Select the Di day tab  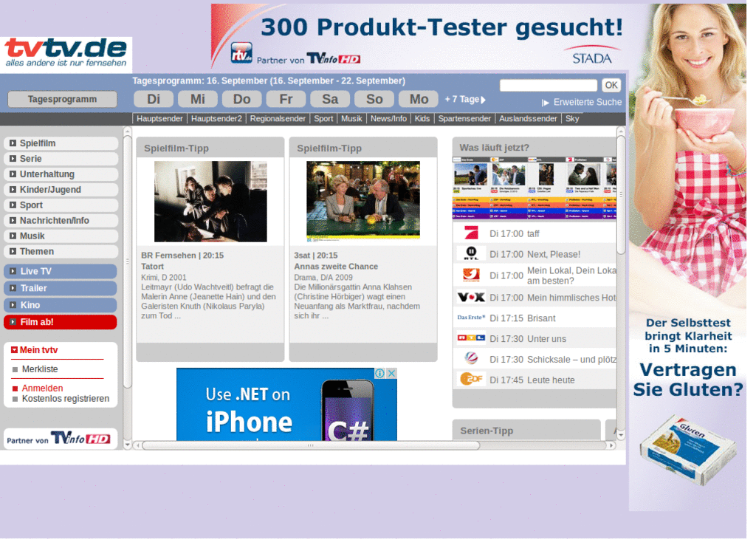click(154, 99)
